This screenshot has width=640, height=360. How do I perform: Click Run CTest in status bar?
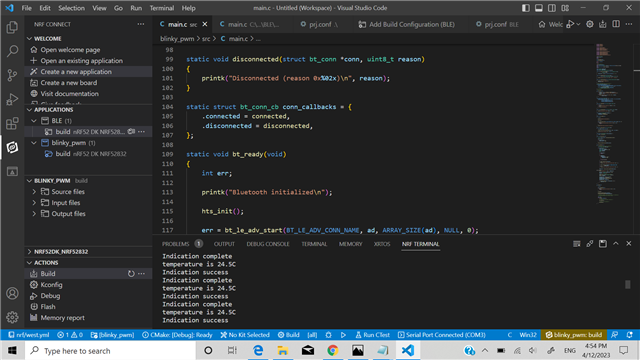(x=372, y=335)
